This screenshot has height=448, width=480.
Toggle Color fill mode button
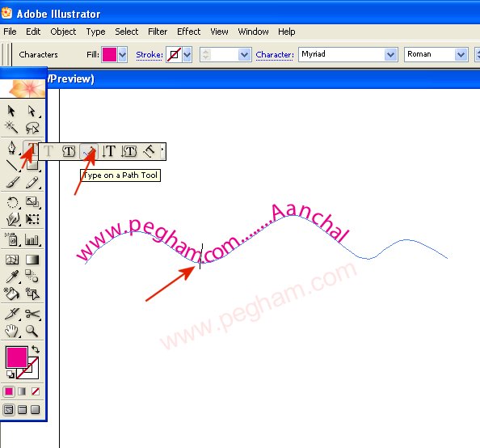[9, 391]
